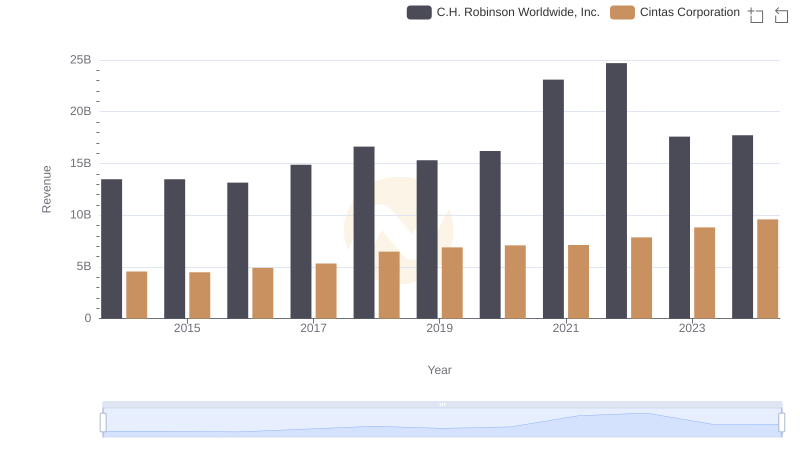Click the 2021 C.H. Robinson dark bar

click(x=553, y=199)
